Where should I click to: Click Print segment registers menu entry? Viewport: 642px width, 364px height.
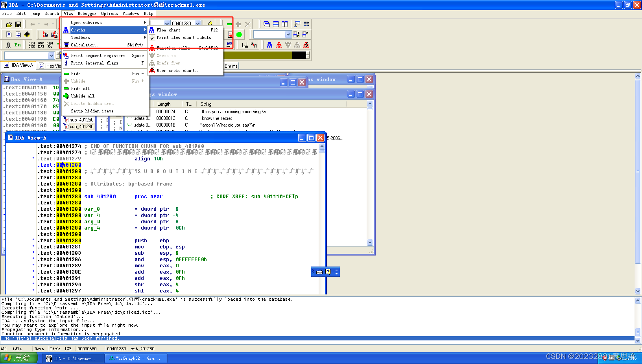click(105, 55)
